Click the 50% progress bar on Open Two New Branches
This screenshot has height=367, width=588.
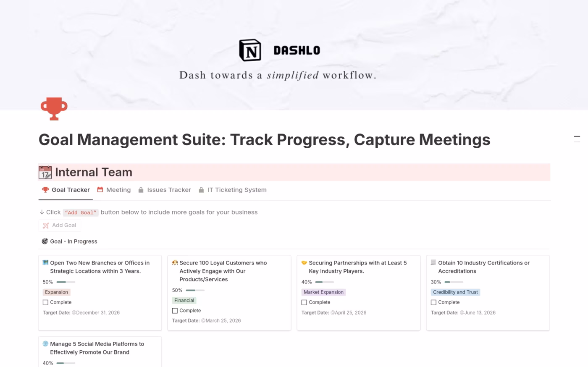(66, 282)
